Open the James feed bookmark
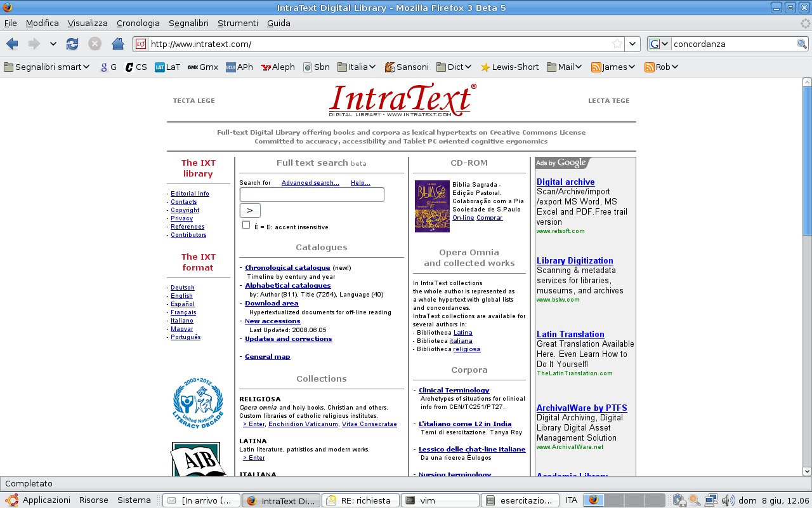 pos(613,67)
